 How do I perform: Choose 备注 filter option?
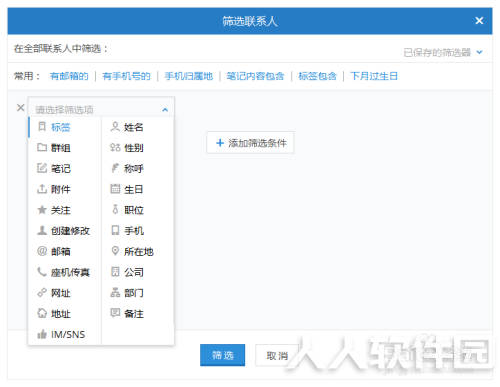pyautogui.click(x=138, y=313)
